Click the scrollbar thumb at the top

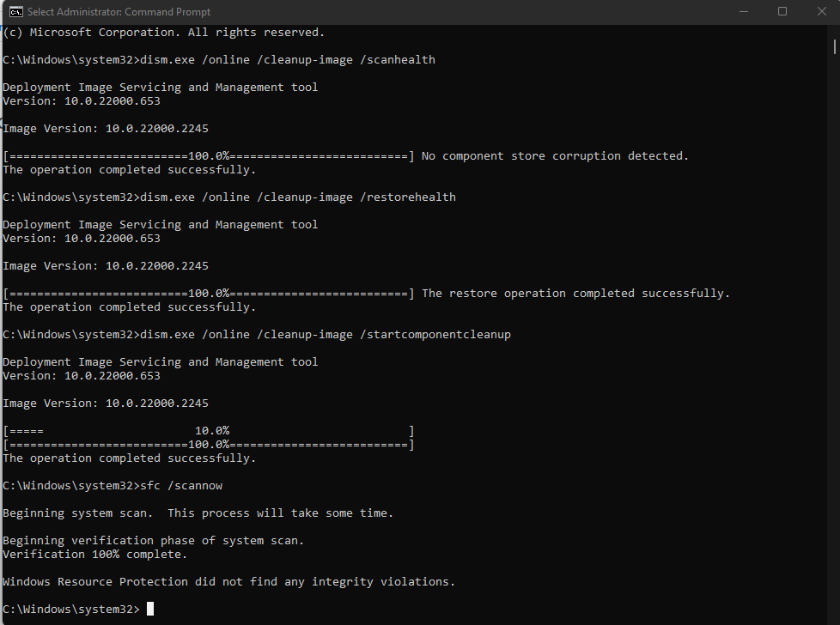(834, 45)
